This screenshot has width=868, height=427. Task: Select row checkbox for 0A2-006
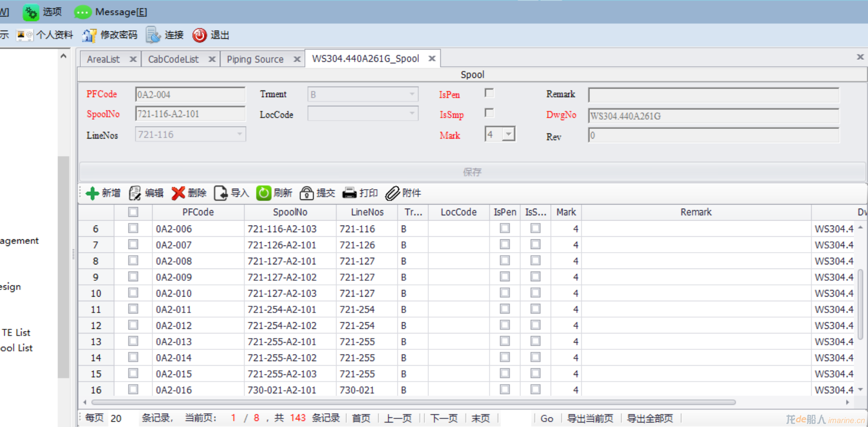(x=133, y=228)
